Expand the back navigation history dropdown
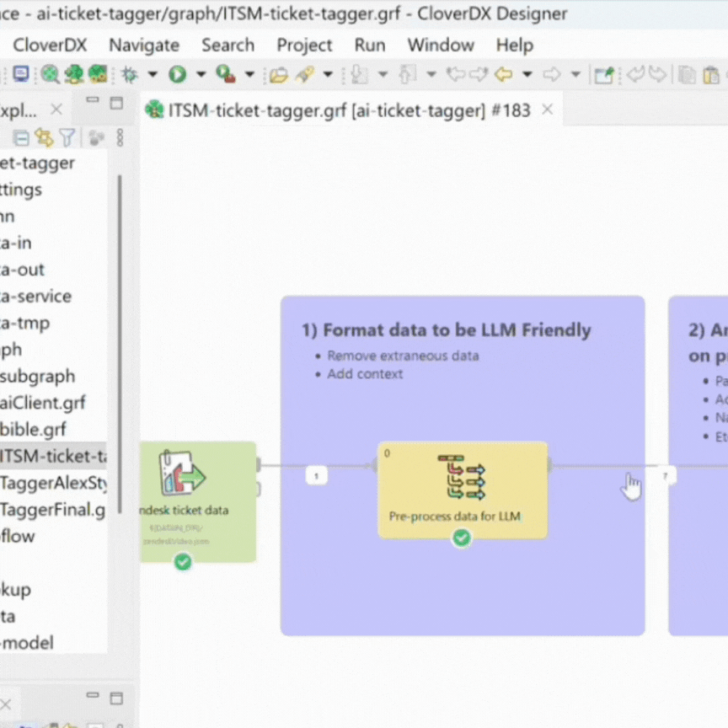728x728 pixels. click(527, 74)
